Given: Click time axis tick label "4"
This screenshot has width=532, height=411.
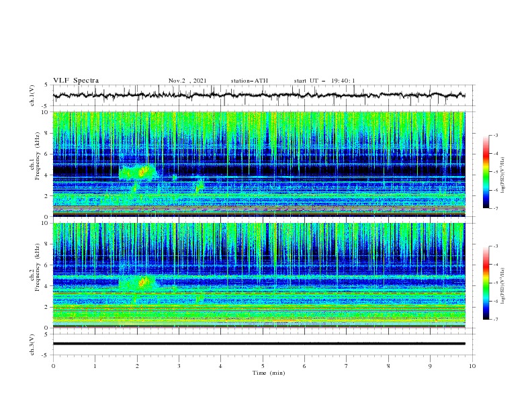Looking at the screenshot, I should point(220,366).
